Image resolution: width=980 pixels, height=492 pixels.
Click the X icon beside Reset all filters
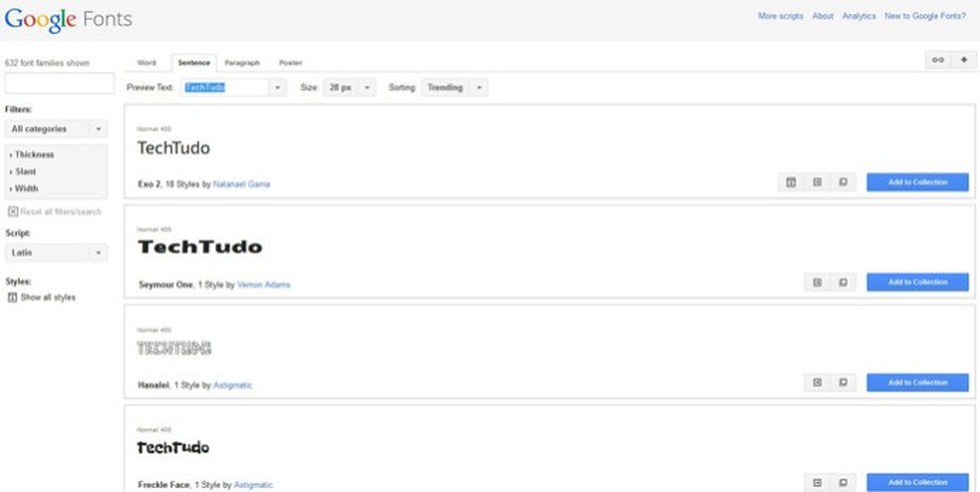13,212
